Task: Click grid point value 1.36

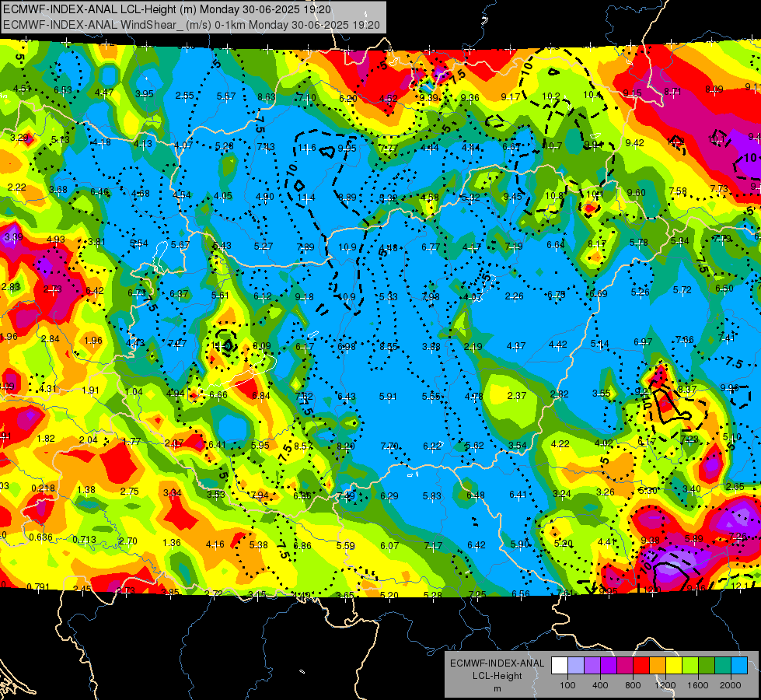Action: click(x=171, y=543)
